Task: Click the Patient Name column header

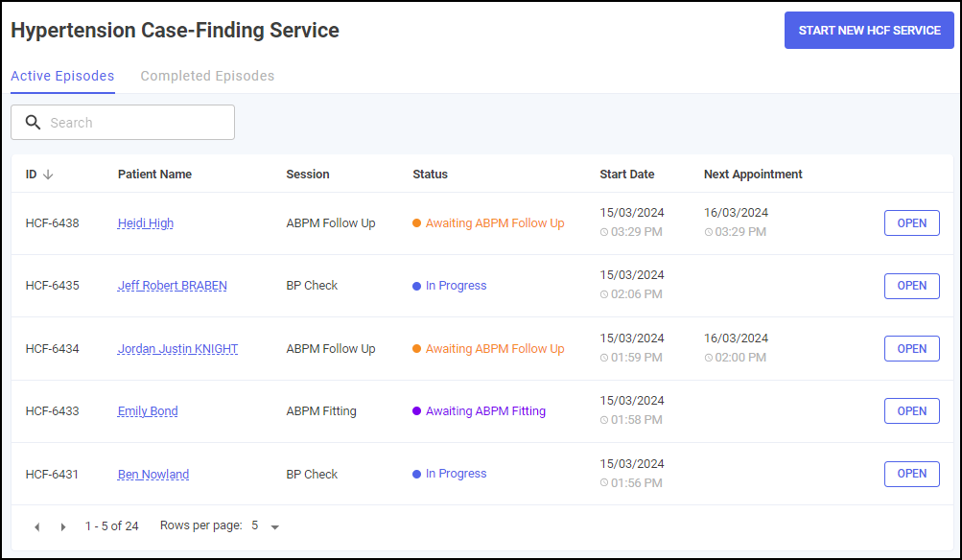Action: 154,175
